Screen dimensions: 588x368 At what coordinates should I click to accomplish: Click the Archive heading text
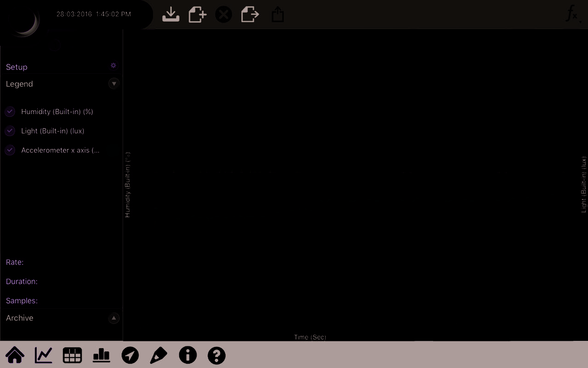[x=20, y=318]
